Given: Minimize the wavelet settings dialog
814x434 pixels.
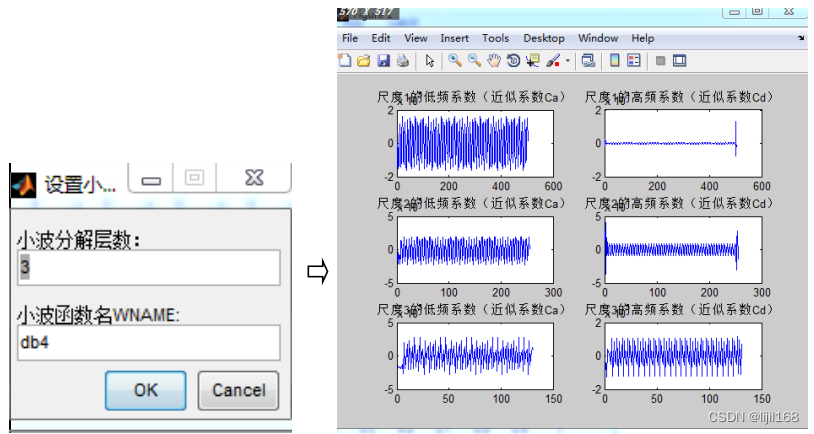Looking at the screenshot, I should pyautogui.click(x=151, y=180).
